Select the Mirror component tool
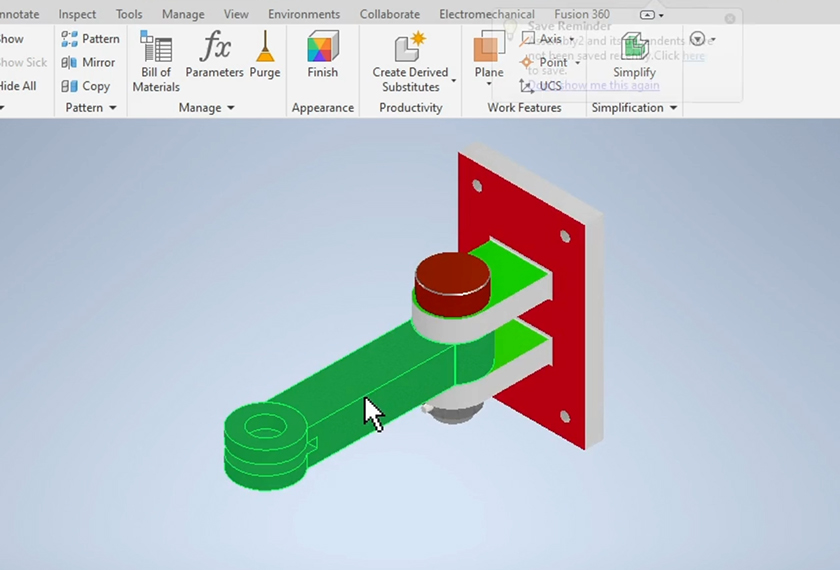This screenshot has width=840, height=570. [88, 62]
